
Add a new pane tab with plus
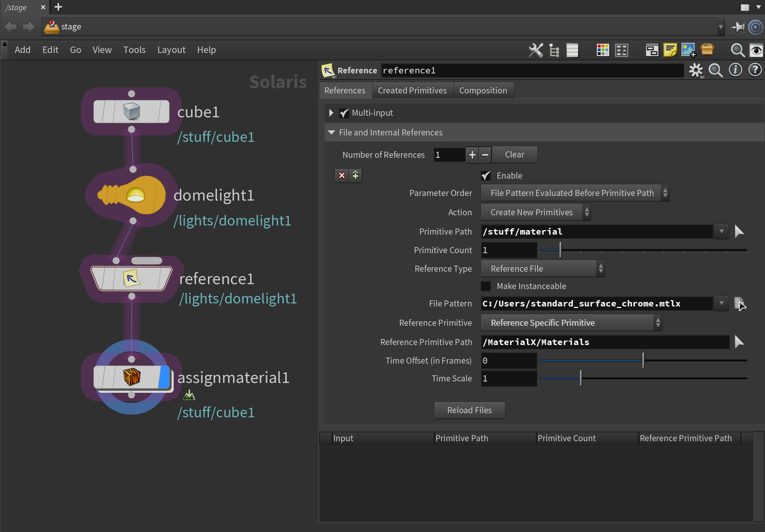click(x=58, y=7)
